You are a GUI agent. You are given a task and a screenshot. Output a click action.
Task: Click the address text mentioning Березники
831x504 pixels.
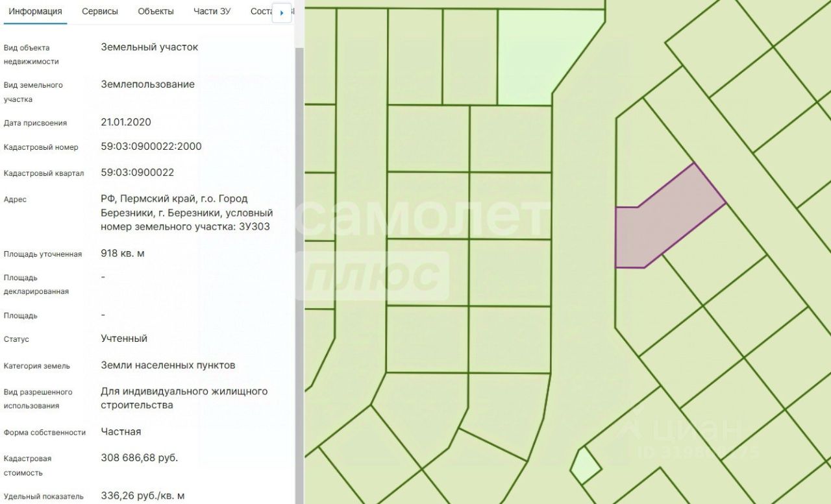[x=186, y=213]
